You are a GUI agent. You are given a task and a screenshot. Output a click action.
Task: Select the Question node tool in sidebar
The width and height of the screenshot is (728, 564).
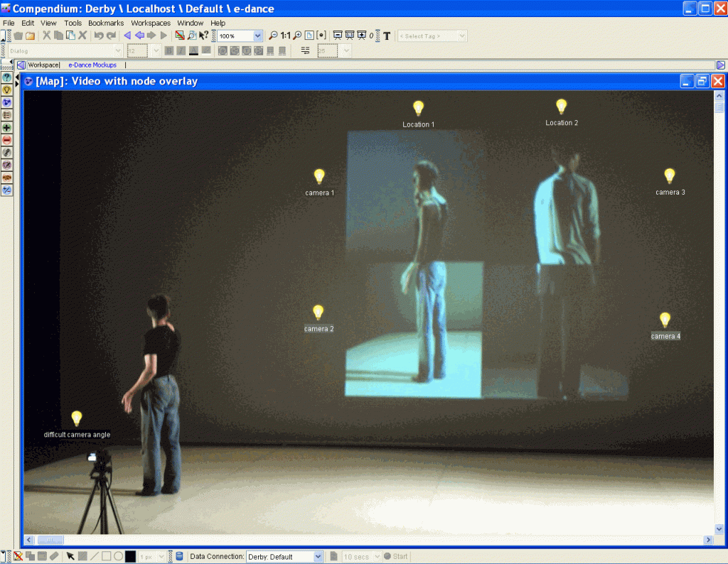pyautogui.click(x=6, y=77)
